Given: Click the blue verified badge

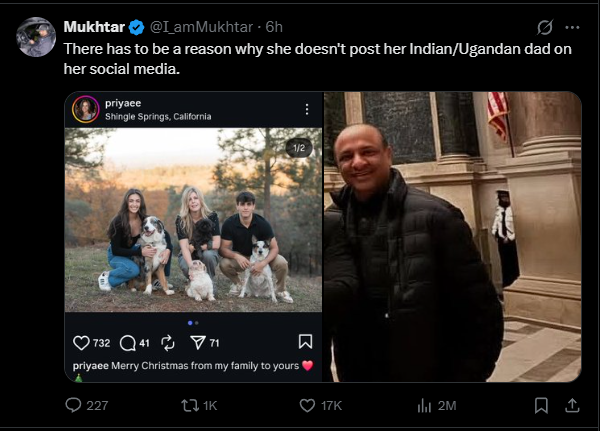Looking at the screenshot, I should point(136,27).
